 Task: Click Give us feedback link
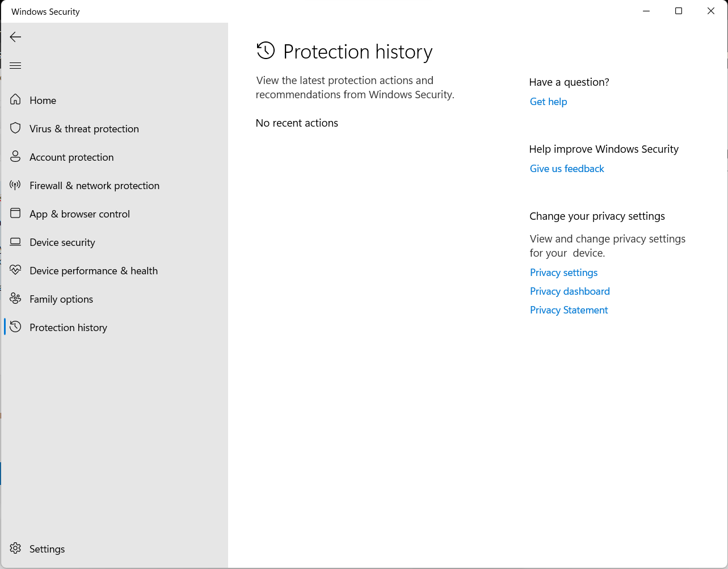coord(567,169)
